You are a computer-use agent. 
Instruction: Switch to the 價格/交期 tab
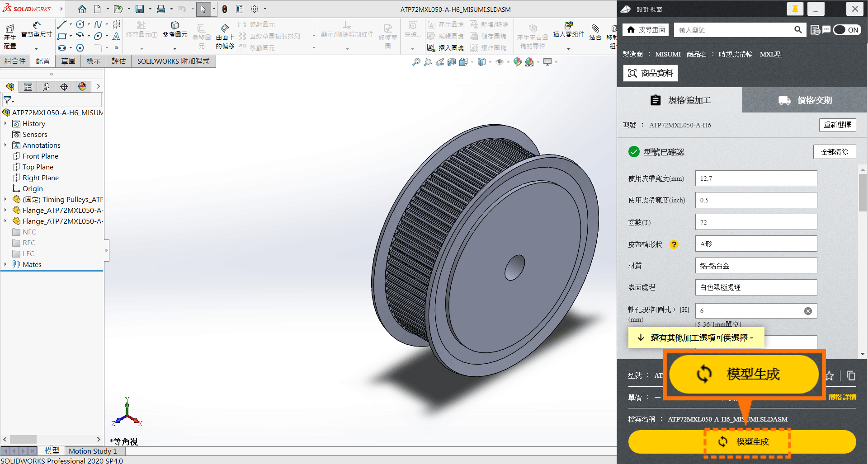click(x=805, y=100)
